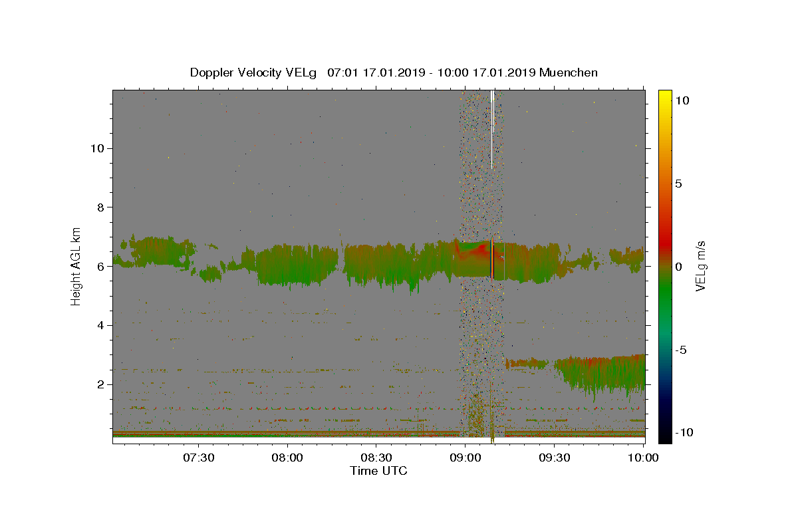798x532 pixels.
Task: Click the '09:30' time axis label
Action: tap(554, 458)
